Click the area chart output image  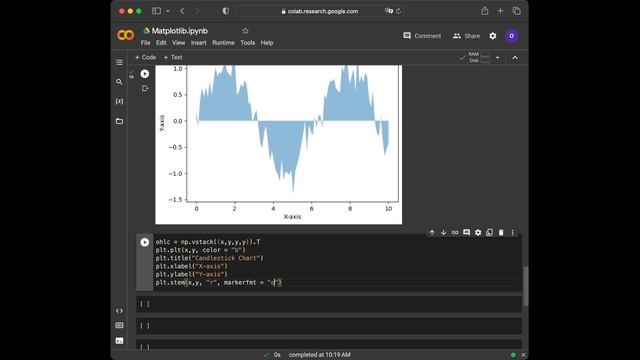[x=278, y=144]
